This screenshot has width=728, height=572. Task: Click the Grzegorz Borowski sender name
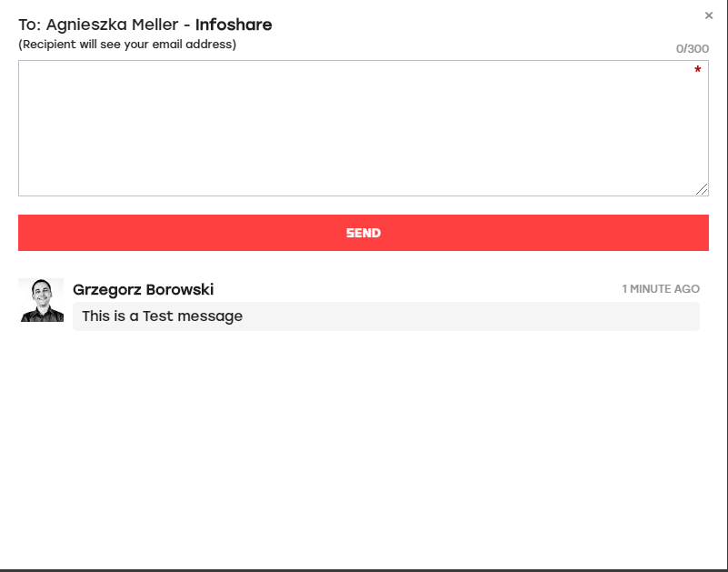pyautogui.click(x=143, y=289)
